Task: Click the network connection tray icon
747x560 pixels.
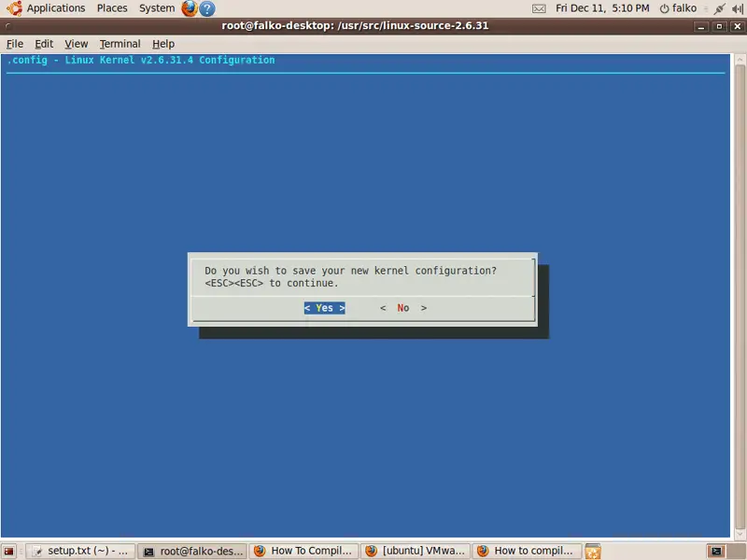Action: 719,8
